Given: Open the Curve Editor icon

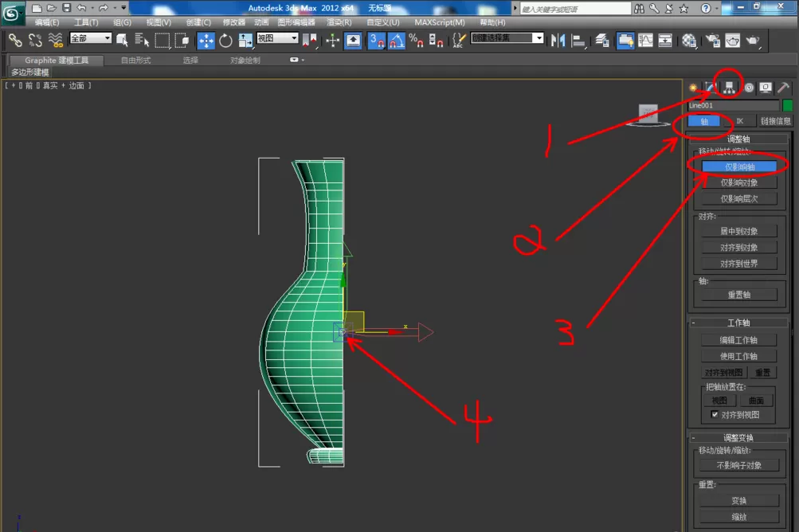Looking at the screenshot, I should coord(645,41).
